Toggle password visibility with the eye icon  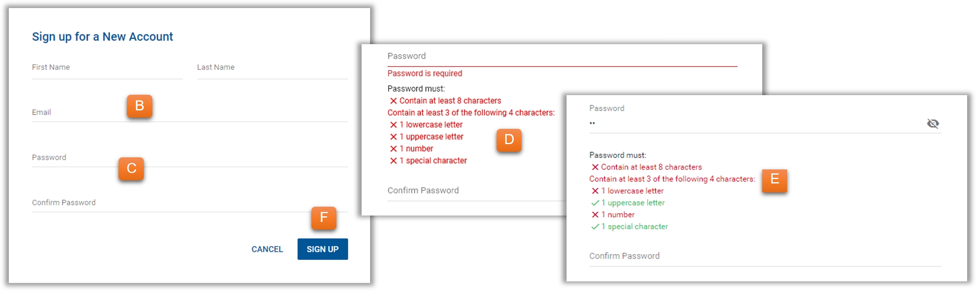[933, 124]
